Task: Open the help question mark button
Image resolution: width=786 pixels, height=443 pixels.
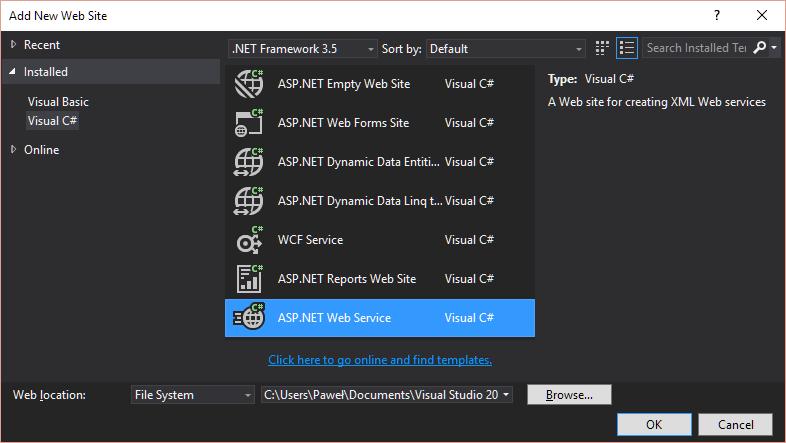Action: 717,16
